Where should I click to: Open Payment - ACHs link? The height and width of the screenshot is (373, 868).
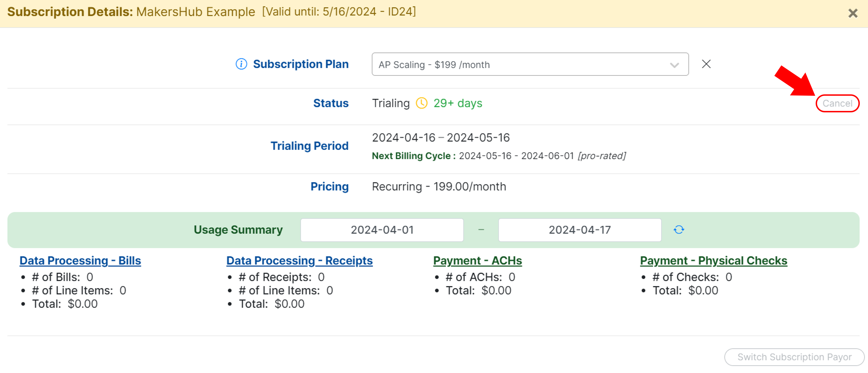478,260
